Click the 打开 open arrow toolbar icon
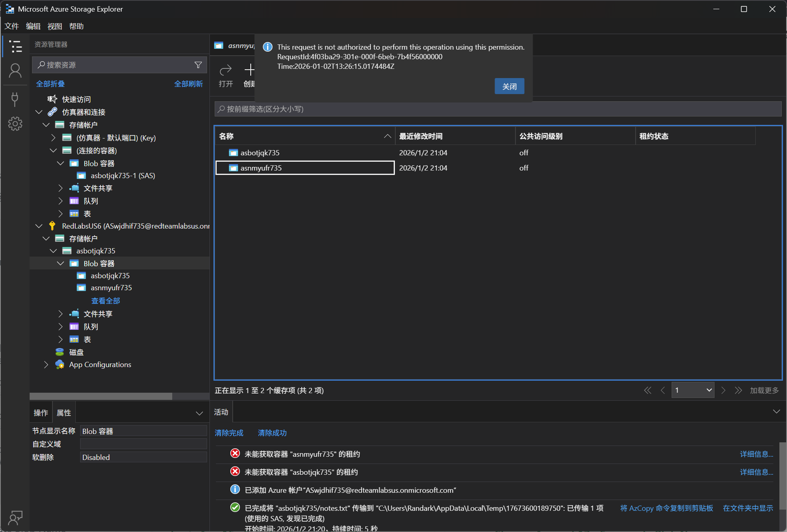The width and height of the screenshot is (787, 532). pos(225,70)
